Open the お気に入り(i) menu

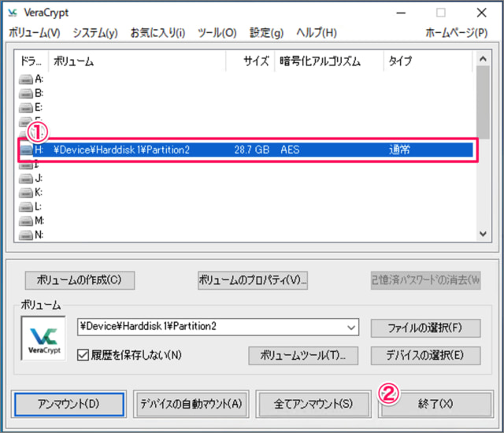coord(157,32)
